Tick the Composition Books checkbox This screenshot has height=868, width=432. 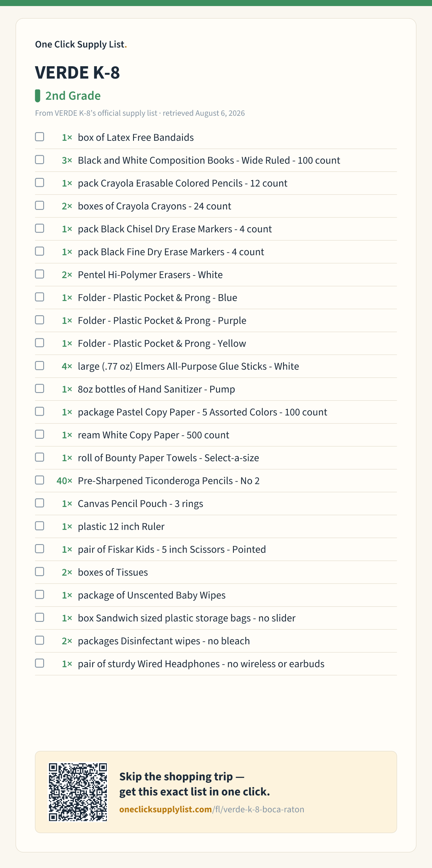39,160
